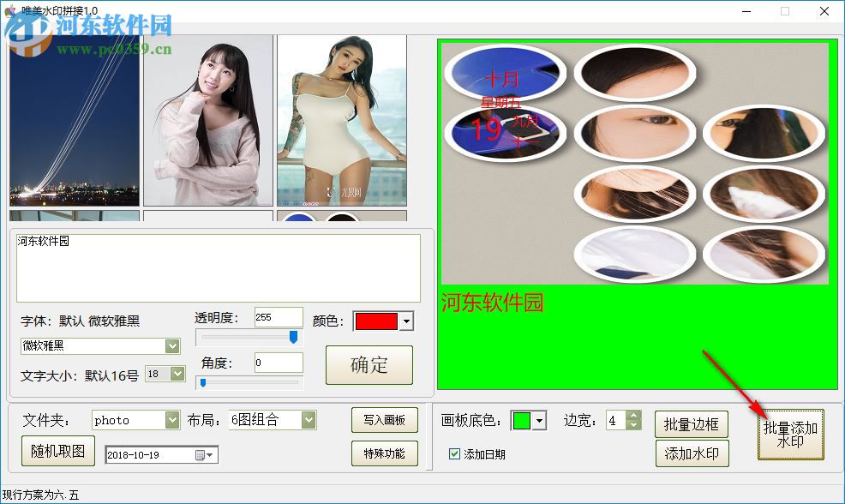Click the 添加水印 (Add Watermark) button
Viewport: 845px width, 504px height.
coord(691,453)
